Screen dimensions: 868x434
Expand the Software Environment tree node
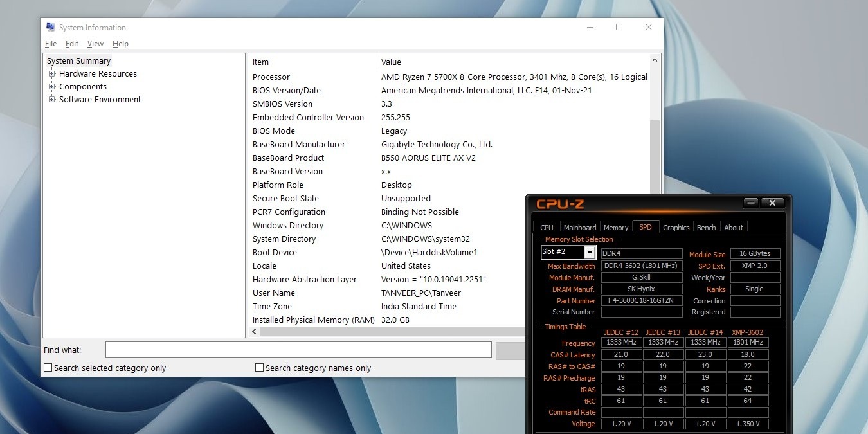pyautogui.click(x=52, y=99)
